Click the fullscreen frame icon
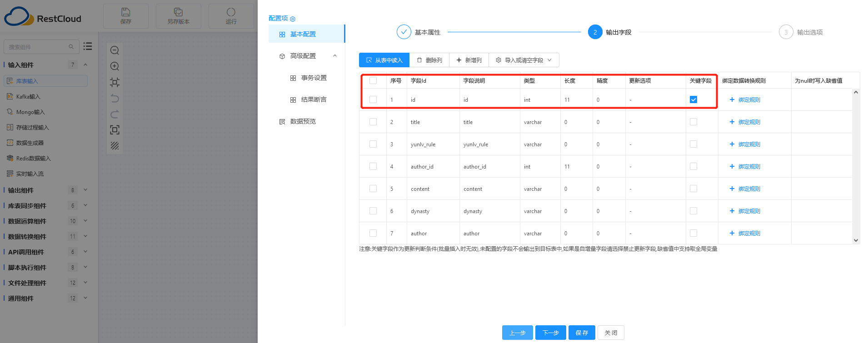This screenshot has height=343, width=868. [115, 130]
